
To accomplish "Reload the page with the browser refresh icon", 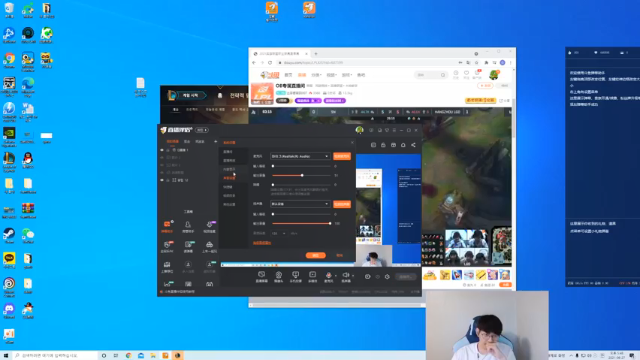I will click(270, 62).
